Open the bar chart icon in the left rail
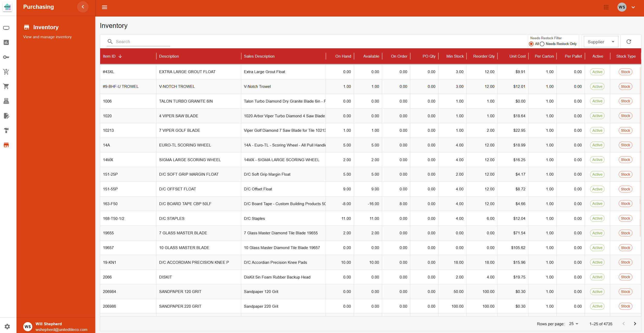 tap(6, 42)
